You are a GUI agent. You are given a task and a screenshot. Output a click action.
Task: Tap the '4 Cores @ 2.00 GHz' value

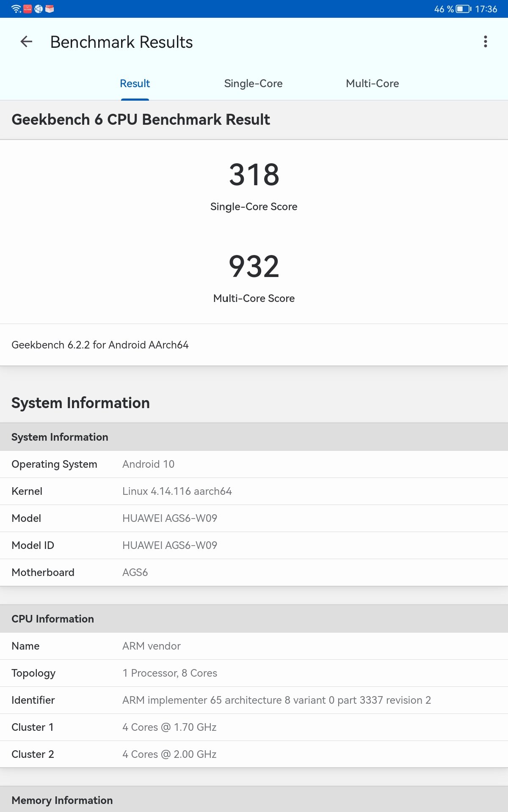tap(169, 754)
